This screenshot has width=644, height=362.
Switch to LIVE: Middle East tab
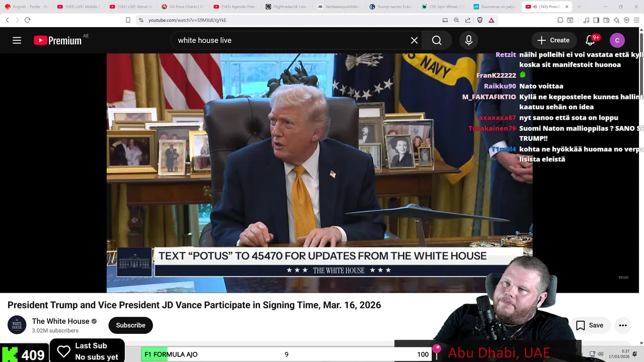[x=78, y=7]
